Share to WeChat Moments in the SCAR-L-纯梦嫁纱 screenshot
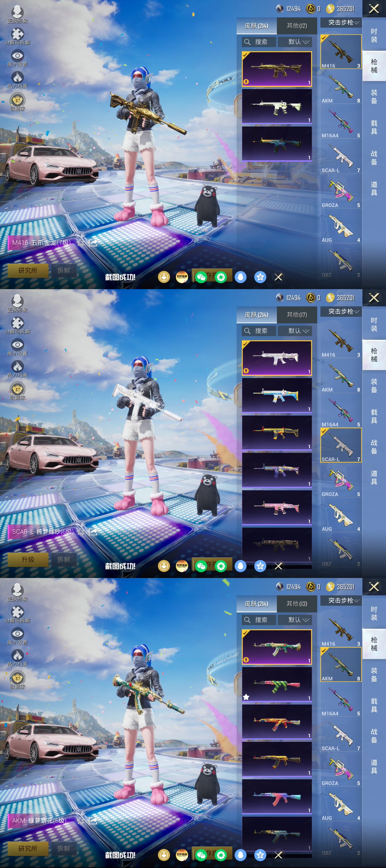The image size is (386, 868). pyautogui.click(x=221, y=566)
